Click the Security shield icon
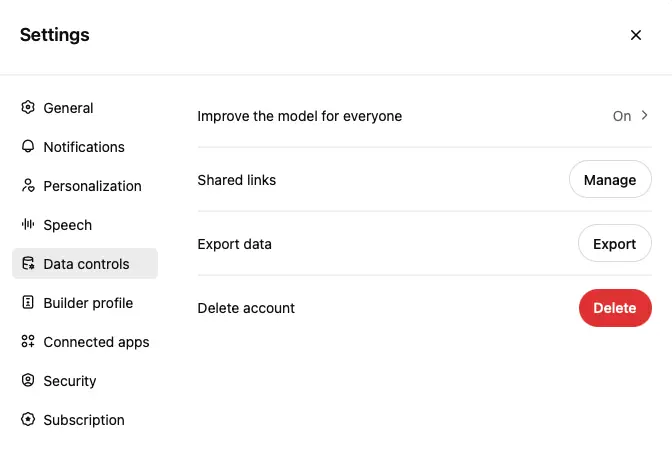The image size is (672, 476). [28, 381]
